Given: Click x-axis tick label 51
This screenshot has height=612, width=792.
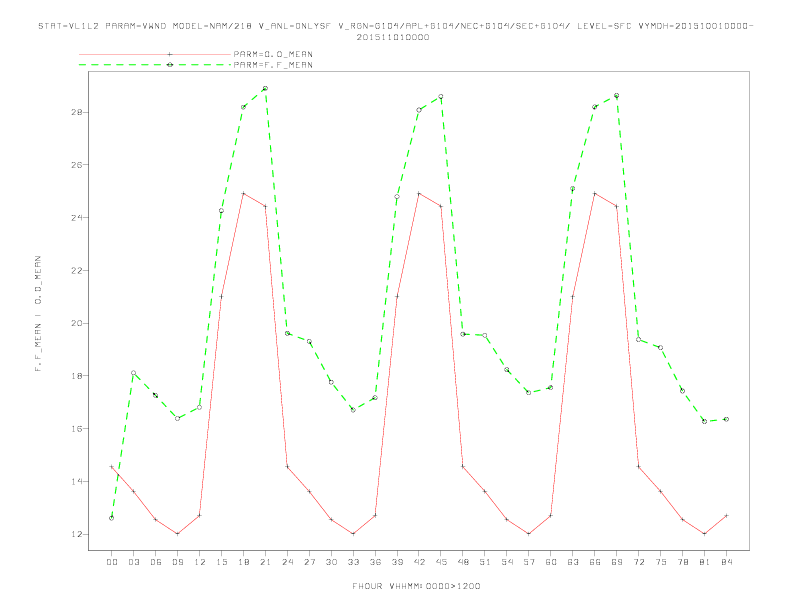Looking at the screenshot, I should click(485, 562).
